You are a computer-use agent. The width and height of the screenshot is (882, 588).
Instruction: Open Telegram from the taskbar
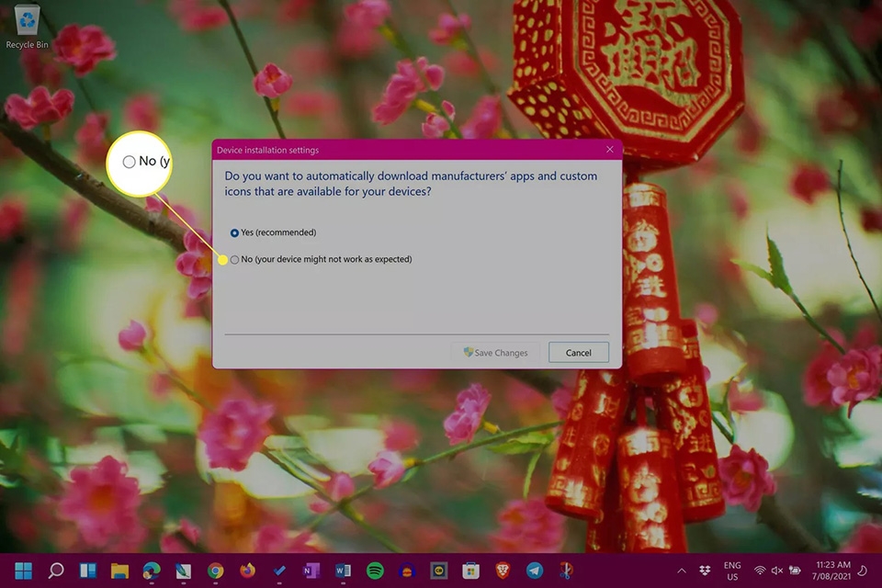pos(533,572)
